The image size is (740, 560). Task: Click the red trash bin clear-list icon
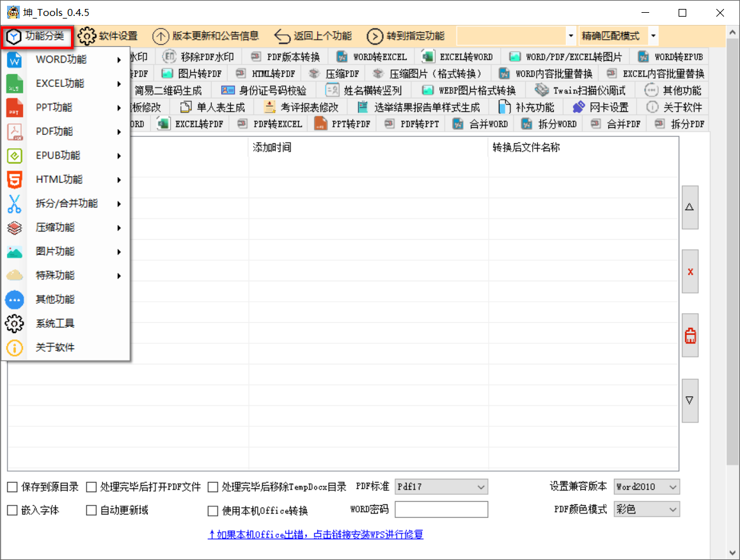(690, 336)
